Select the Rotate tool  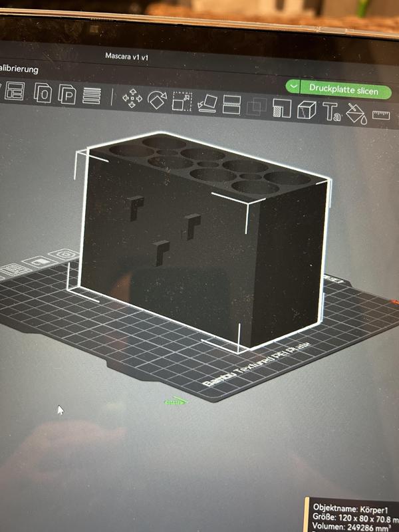coord(157,100)
